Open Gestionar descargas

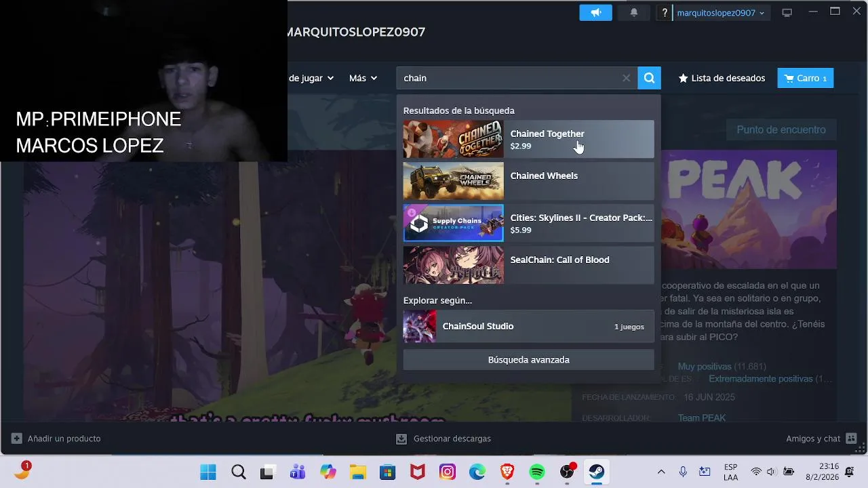(443, 439)
